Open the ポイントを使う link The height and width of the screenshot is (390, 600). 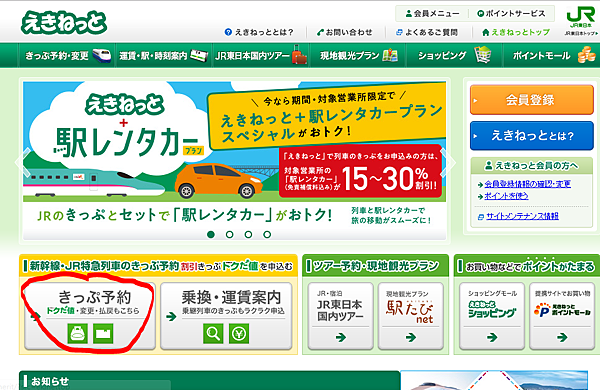506,196
